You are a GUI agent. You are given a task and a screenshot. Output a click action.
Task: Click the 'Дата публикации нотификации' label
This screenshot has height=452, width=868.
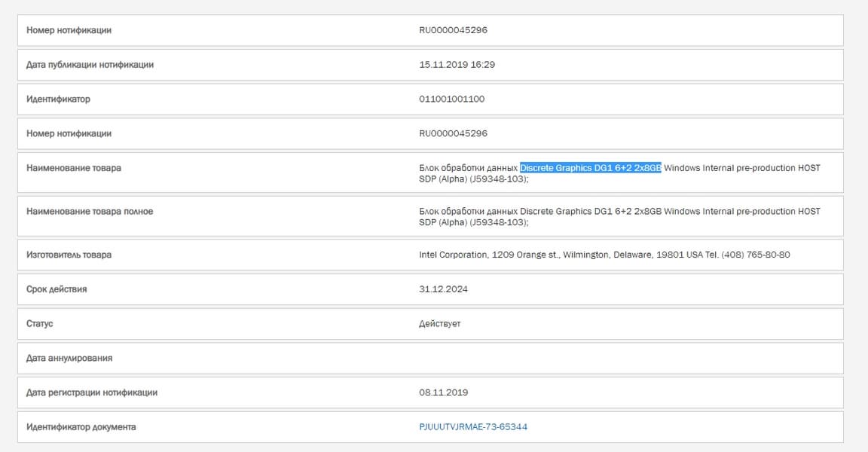point(90,65)
